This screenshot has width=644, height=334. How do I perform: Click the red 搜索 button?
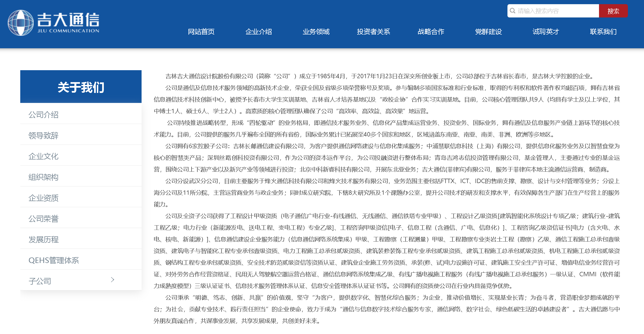point(613,11)
